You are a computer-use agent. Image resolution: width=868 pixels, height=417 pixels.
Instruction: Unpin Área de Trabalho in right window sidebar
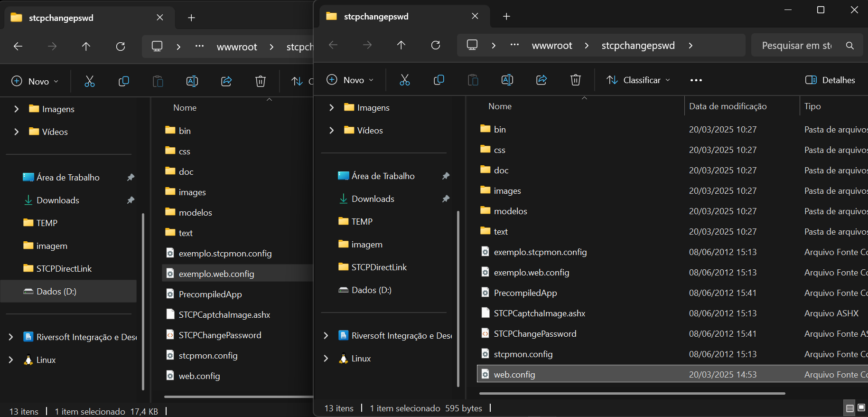point(446,176)
